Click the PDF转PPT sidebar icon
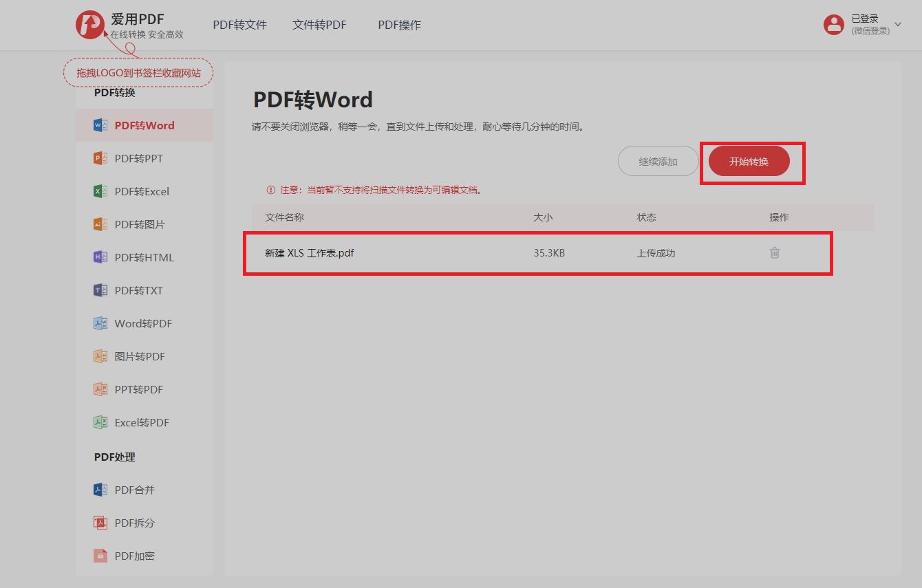Viewport: 922px width, 588px height. (x=100, y=158)
